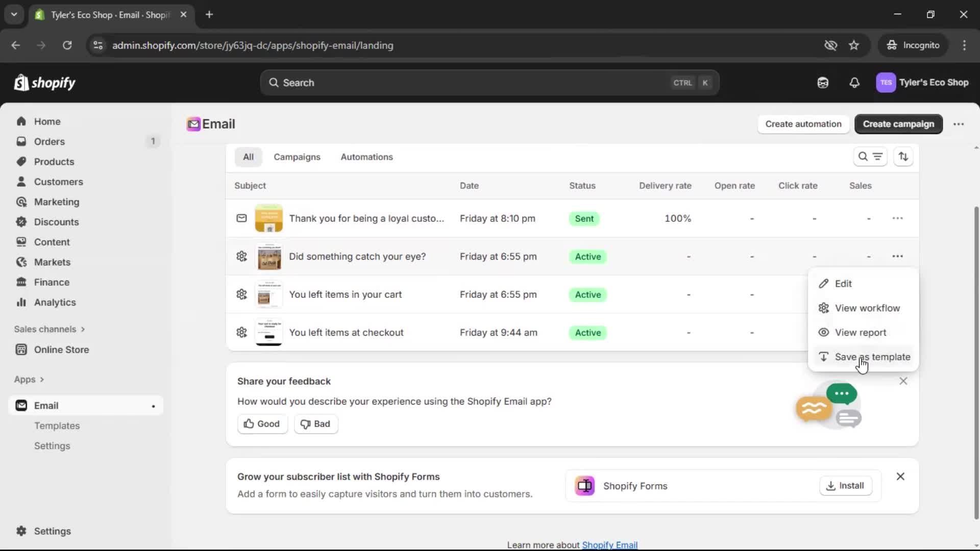Open the notifications bell
Screen dimensions: 980x551
pyautogui.click(x=854, y=83)
